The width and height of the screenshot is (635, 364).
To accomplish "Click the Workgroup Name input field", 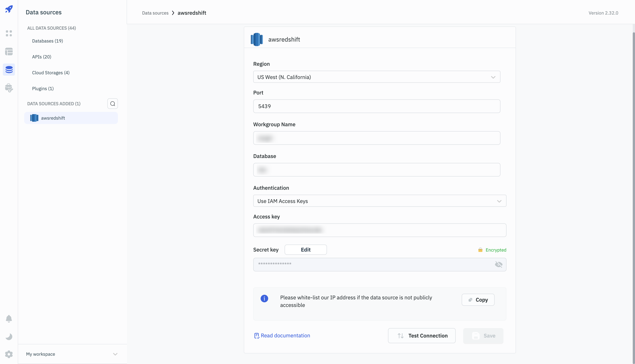I will click(x=377, y=138).
